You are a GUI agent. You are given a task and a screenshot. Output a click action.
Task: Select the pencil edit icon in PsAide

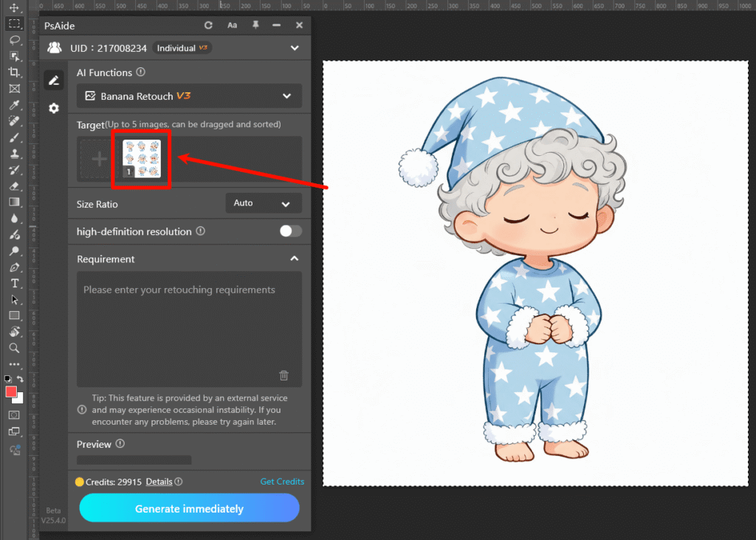[54, 79]
